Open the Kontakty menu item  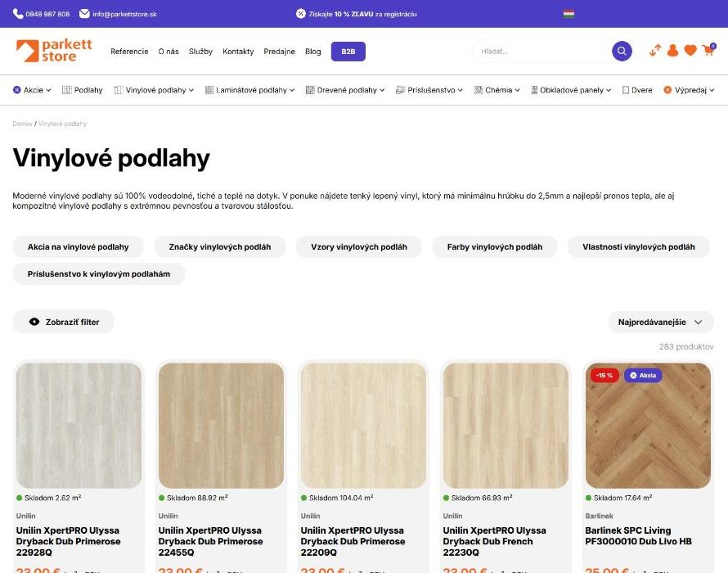(238, 51)
